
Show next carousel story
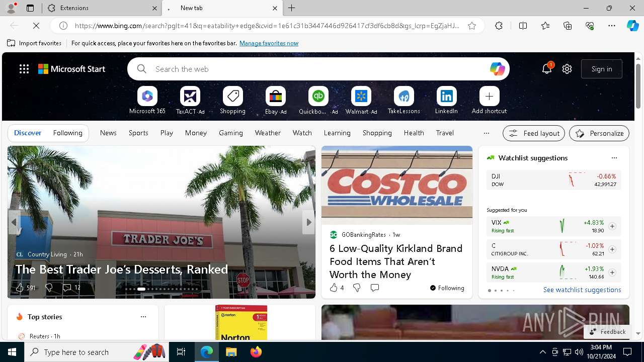[x=308, y=222]
